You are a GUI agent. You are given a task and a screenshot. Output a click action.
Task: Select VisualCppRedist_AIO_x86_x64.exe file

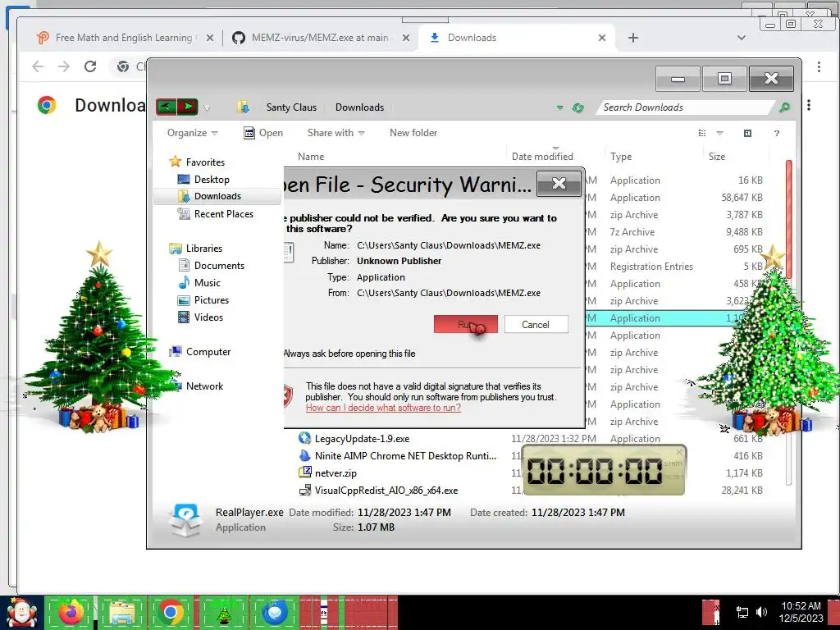click(x=378, y=491)
